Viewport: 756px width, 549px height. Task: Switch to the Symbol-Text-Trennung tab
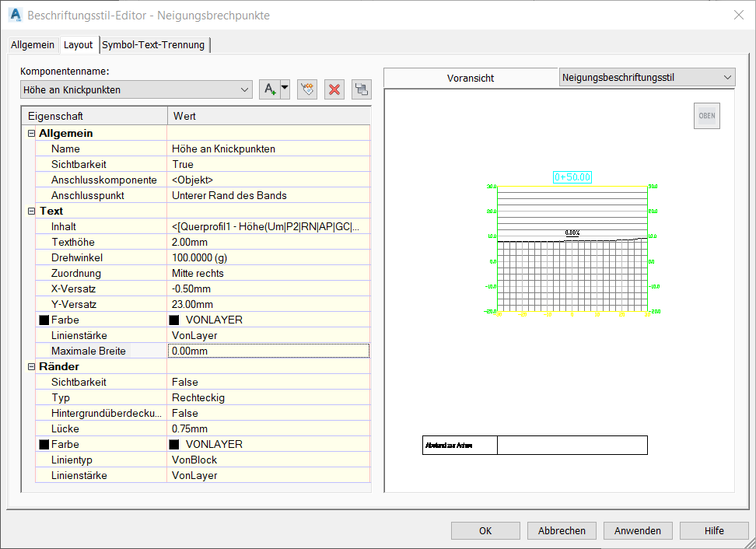pyautogui.click(x=155, y=45)
